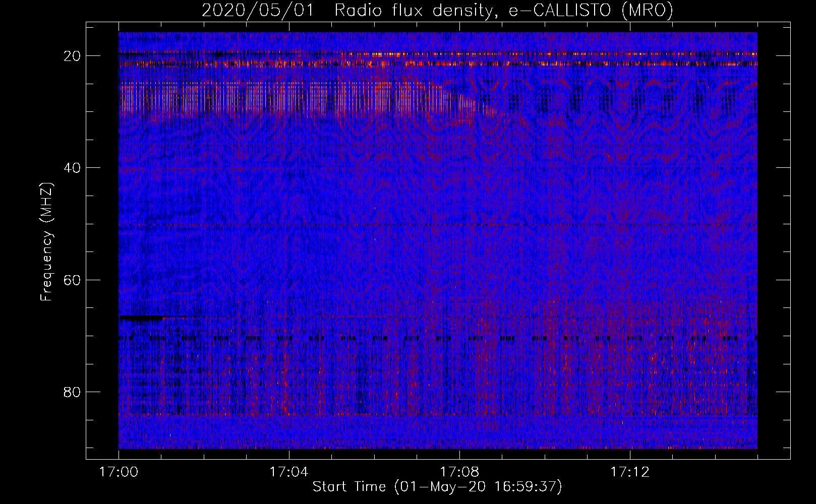The height and width of the screenshot is (504, 816).
Task: Click the '17:04' time tick label
Action: pyautogui.click(x=288, y=472)
